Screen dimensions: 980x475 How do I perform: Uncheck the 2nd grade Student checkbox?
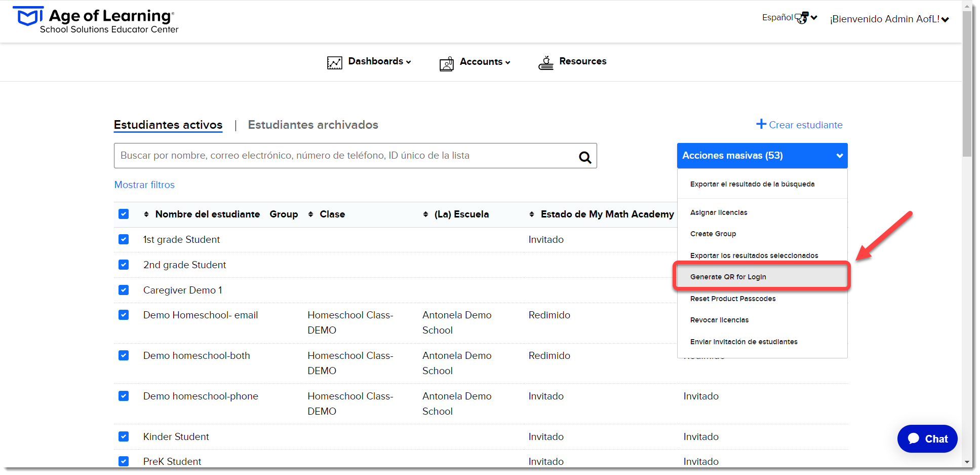[x=124, y=265]
